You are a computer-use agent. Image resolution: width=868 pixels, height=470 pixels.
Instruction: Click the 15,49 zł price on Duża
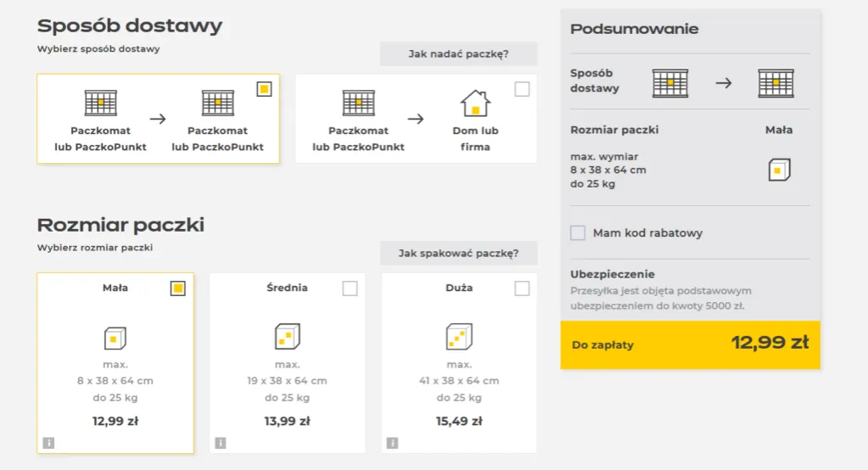459,421
